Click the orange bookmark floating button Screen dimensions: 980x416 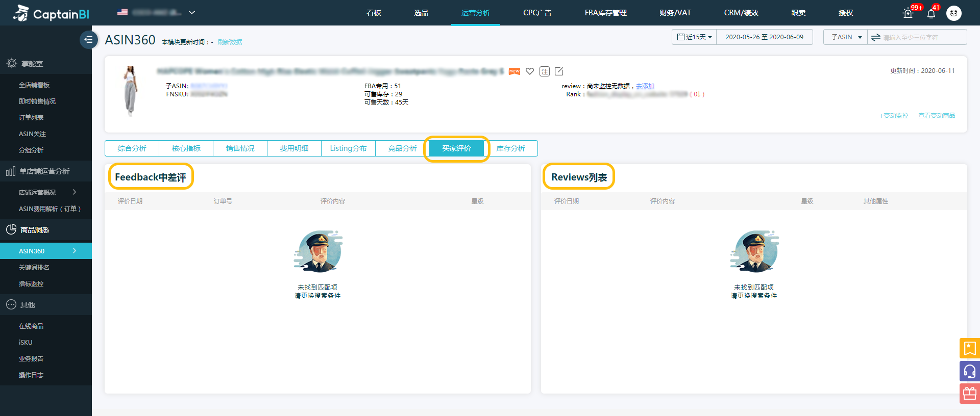(970, 348)
